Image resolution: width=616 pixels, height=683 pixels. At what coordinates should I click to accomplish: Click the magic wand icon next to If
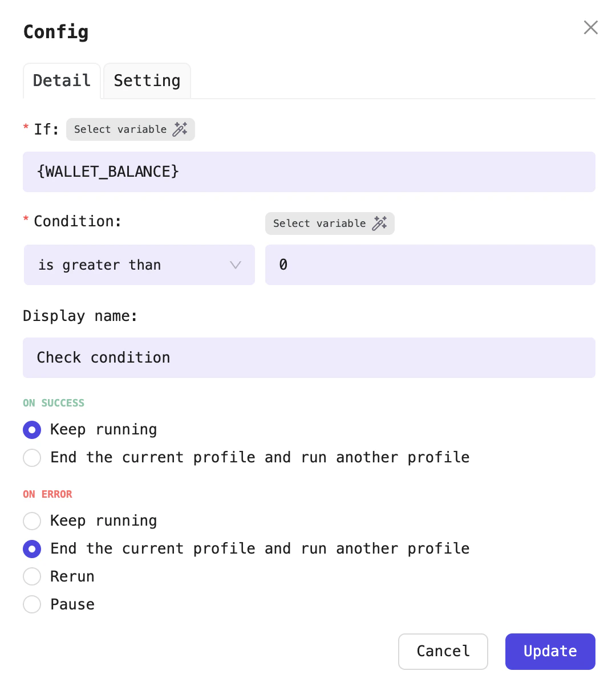pos(180,129)
